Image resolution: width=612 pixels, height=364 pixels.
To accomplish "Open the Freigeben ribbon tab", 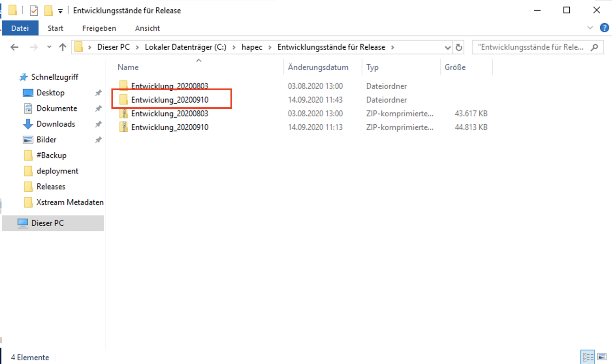I will tap(99, 28).
